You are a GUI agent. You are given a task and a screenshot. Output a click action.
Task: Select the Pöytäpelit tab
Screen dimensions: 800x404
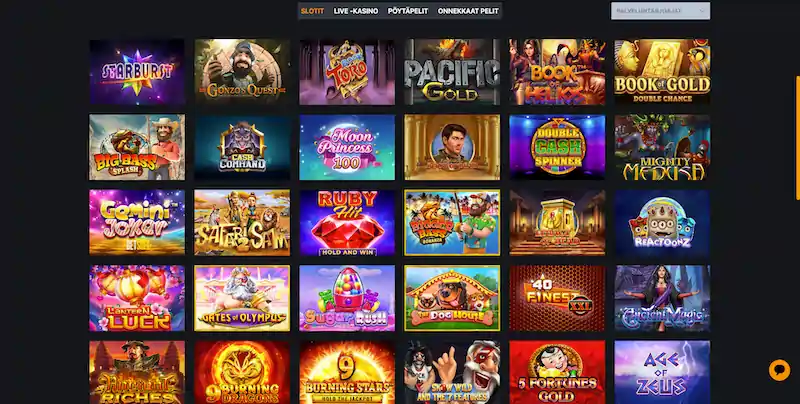click(x=408, y=11)
